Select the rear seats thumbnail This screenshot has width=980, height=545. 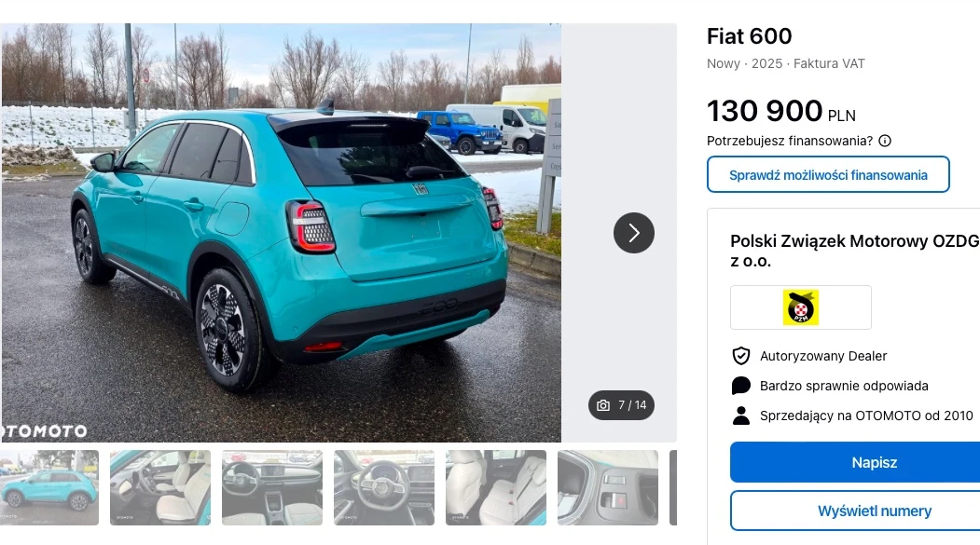point(496,487)
